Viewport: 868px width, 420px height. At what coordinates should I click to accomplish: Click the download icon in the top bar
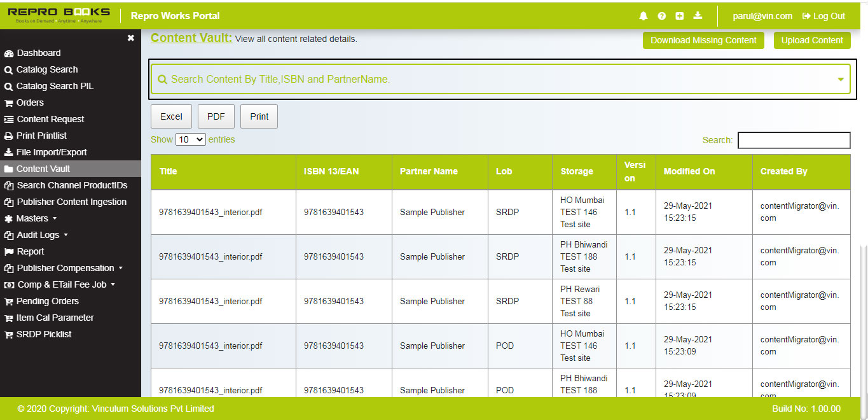coord(698,16)
